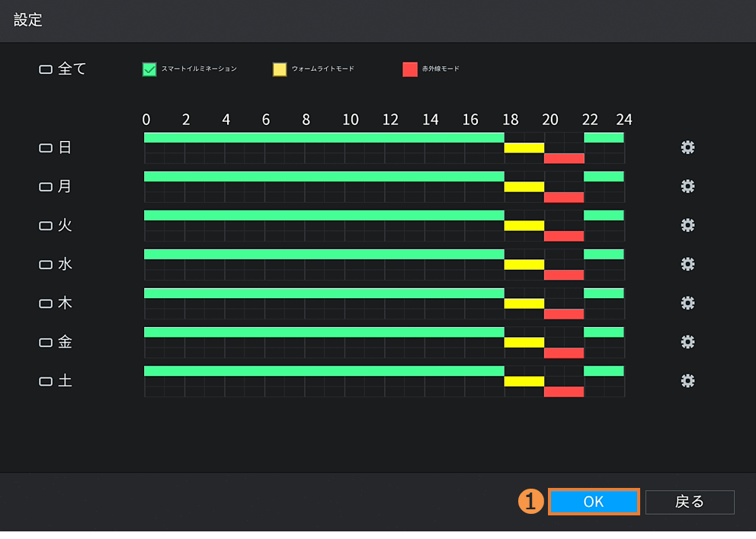Open the gear settings for 木 (Thursday)
Screen dimensions: 756x539
pyautogui.click(x=687, y=303)
